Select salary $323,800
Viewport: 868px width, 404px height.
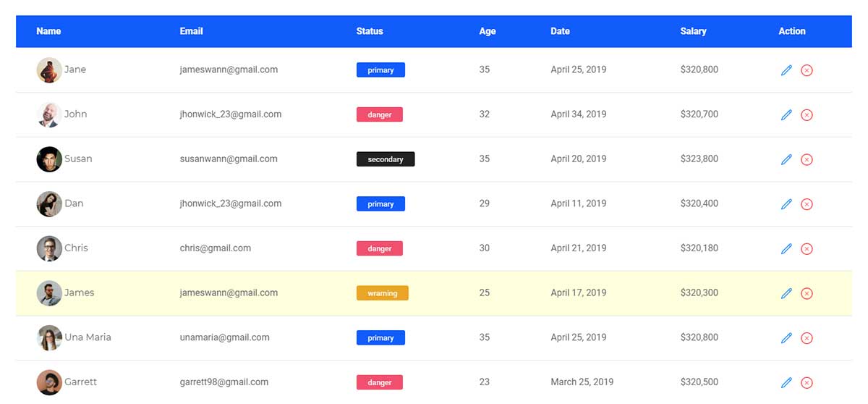[699, 159]
